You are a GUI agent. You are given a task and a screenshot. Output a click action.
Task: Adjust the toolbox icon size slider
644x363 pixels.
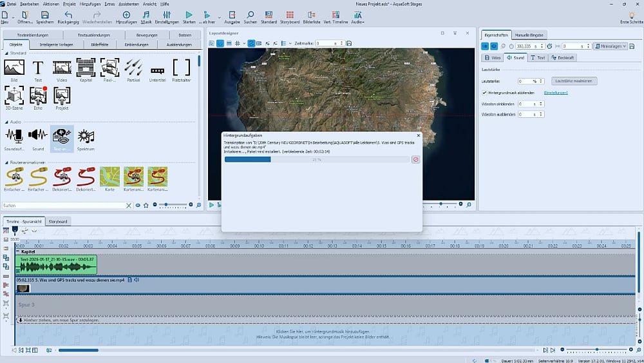tap(167, 205)
